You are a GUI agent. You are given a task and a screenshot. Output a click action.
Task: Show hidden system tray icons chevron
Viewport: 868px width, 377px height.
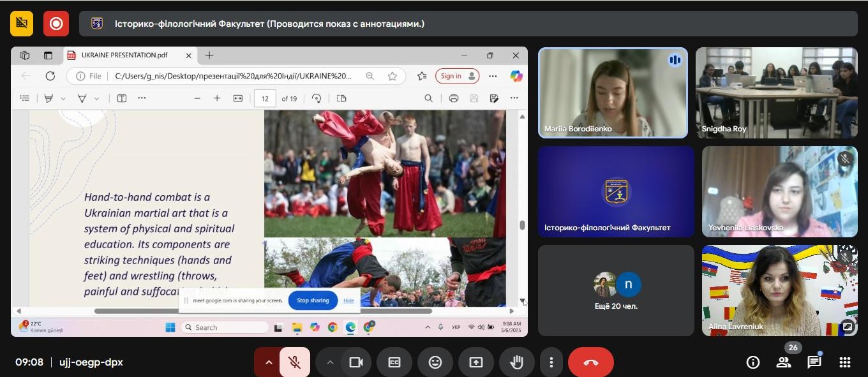coord(428,327)
